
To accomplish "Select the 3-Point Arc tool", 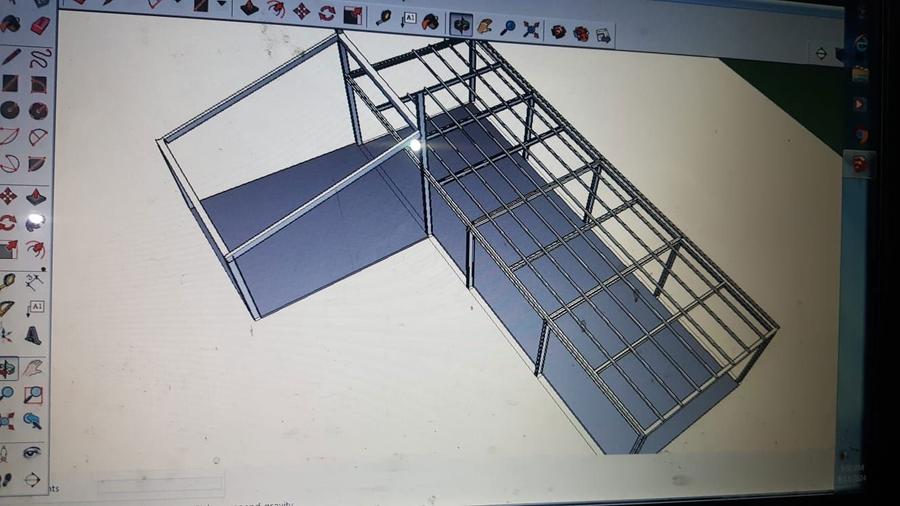I will pos(10,164).
